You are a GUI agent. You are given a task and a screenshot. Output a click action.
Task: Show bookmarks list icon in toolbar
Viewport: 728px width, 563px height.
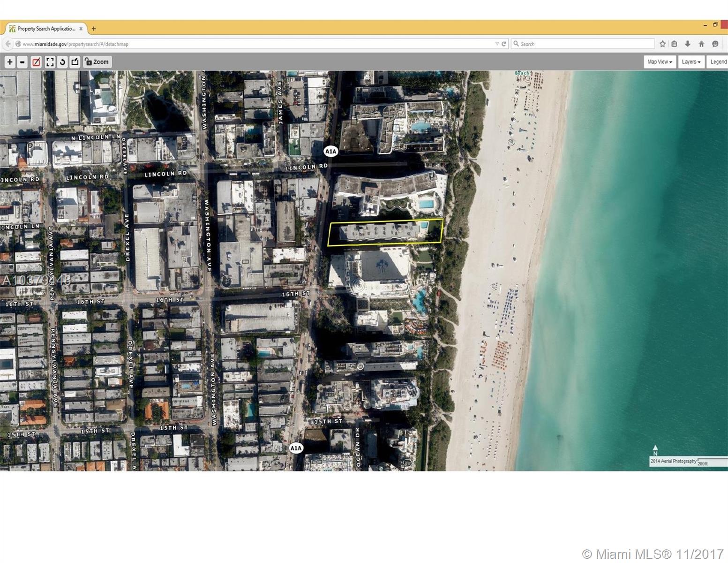[x=674, y=44]
